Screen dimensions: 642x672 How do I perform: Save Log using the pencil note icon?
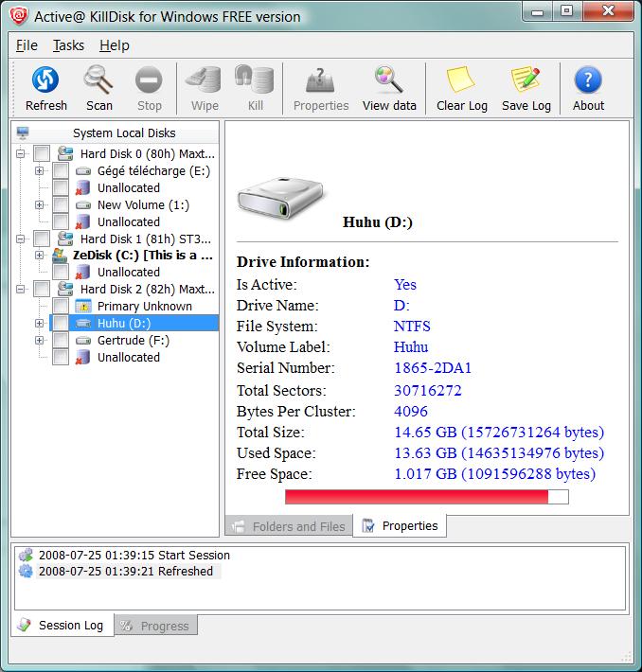click(x=526, y=80)
